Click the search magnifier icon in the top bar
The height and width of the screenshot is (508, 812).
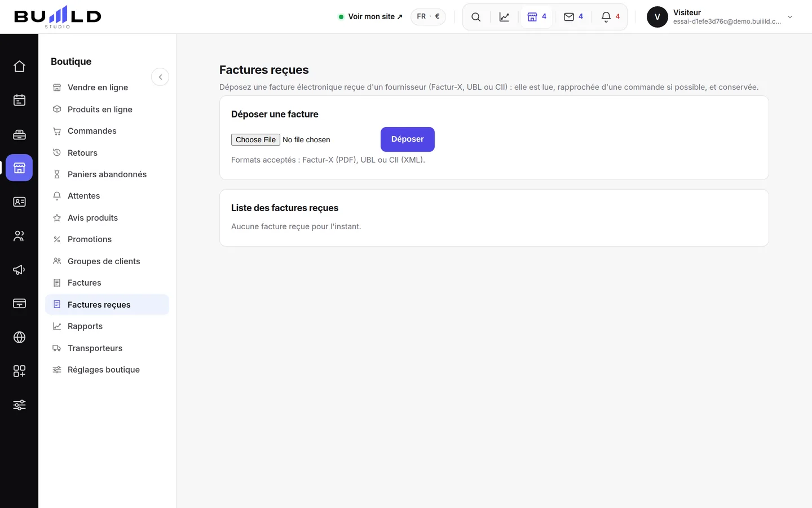476,17
